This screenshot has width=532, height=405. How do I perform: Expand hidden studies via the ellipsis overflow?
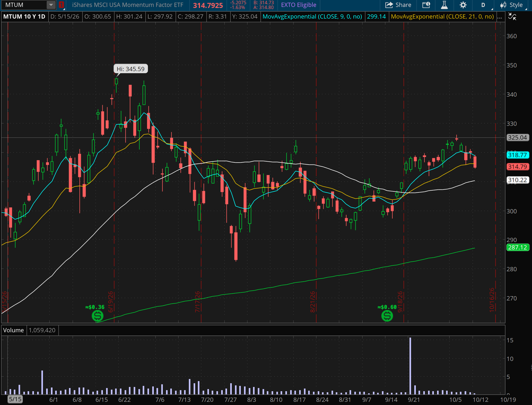coord(500,16)
